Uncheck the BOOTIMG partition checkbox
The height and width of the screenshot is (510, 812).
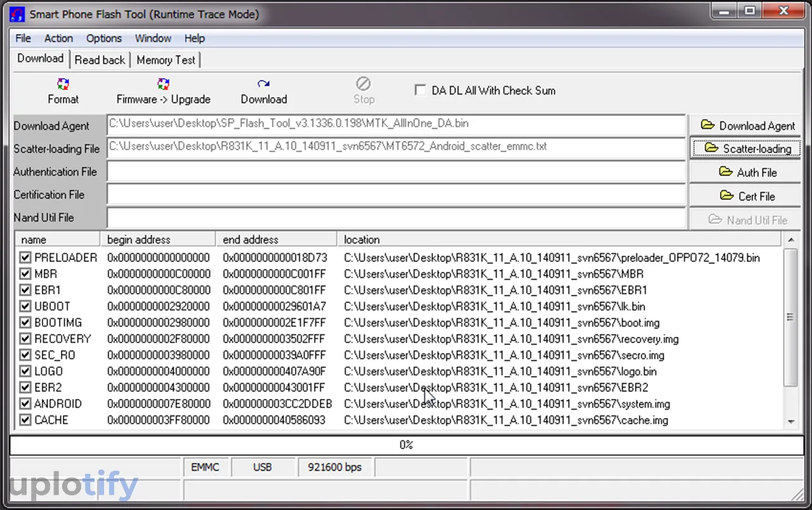(x=25, y=322)
